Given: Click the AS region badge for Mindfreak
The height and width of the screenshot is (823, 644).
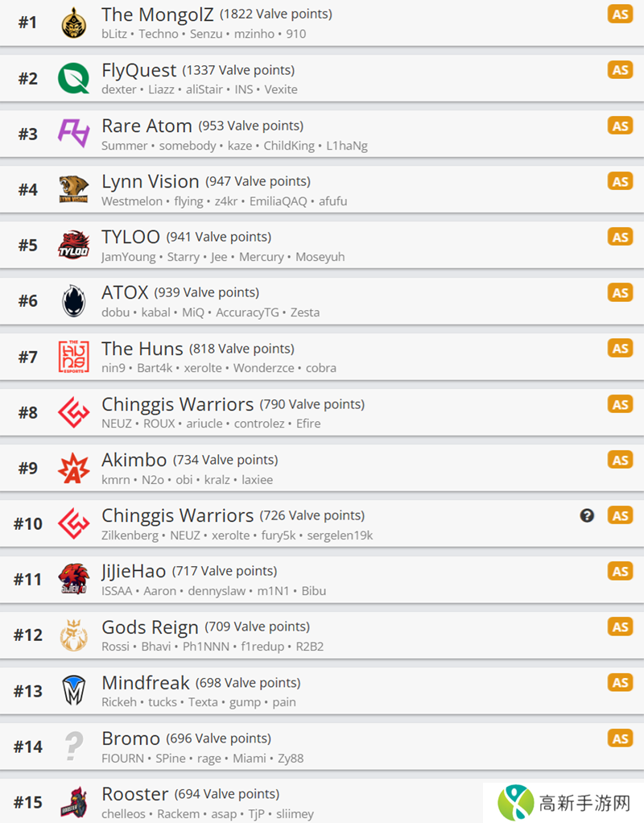Looking at the screenshot, I should coord(620,682).
